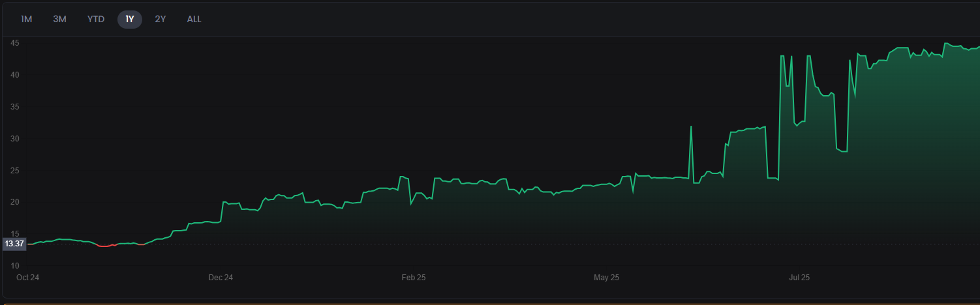The image size is (980, 305).
Task: Select the 1M time range
Action: point(27,20)
